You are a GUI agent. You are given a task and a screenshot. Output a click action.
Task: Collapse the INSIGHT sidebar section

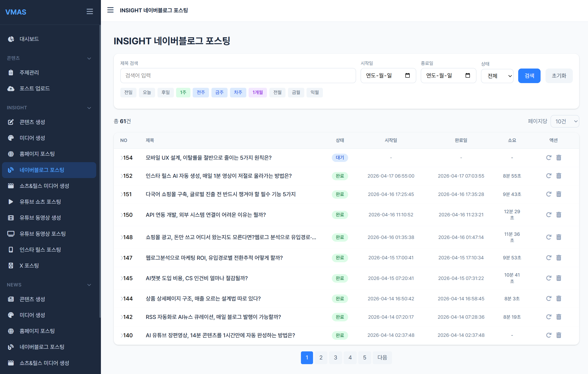[89, 108]
